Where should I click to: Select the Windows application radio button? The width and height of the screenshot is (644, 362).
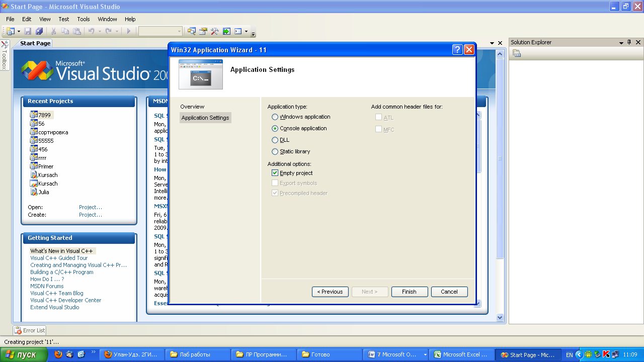275,117
